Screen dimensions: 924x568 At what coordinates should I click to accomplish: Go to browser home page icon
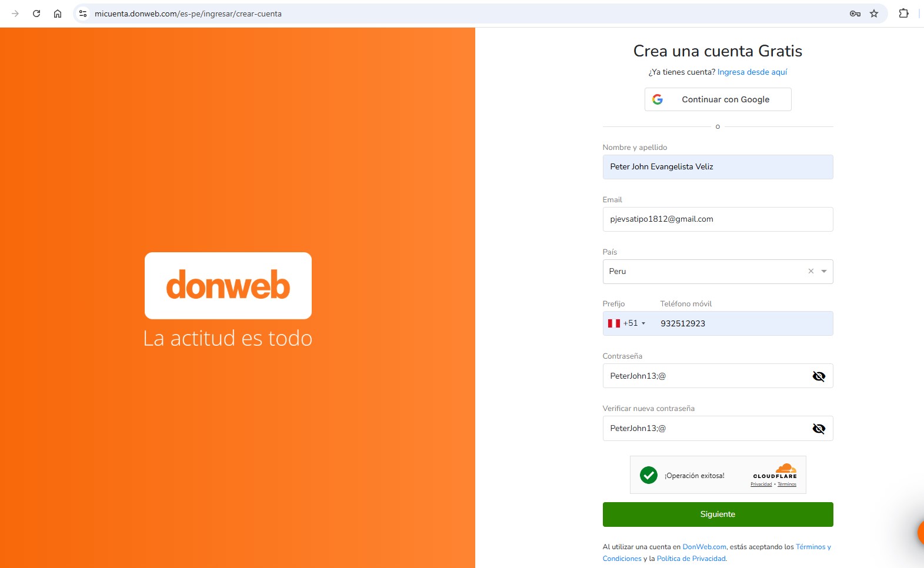(x=58, y=14)
